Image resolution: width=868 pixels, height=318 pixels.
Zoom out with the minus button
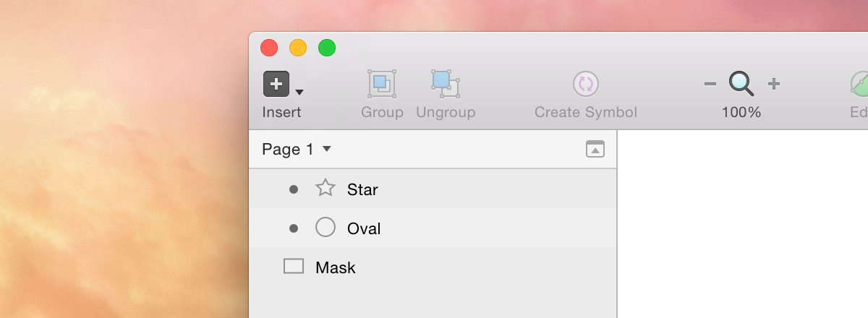coord(710,84)
